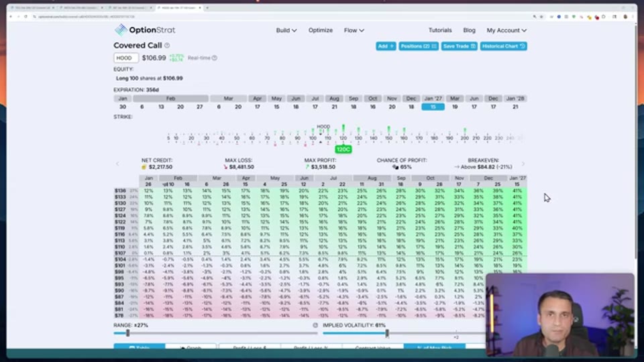
Task: Click the $107 price row label
Action: pyautogui.click(x=120, y=253)
